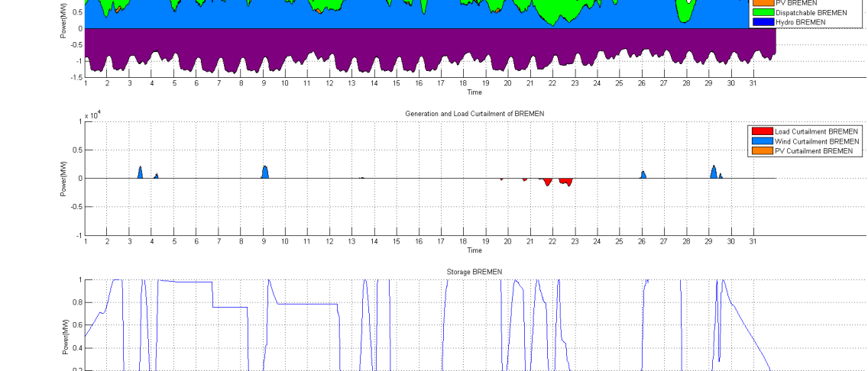Screen dimensions: 868x371
Task: Pick the wind curtailment peak near day 29
Action: coord(714,173)
